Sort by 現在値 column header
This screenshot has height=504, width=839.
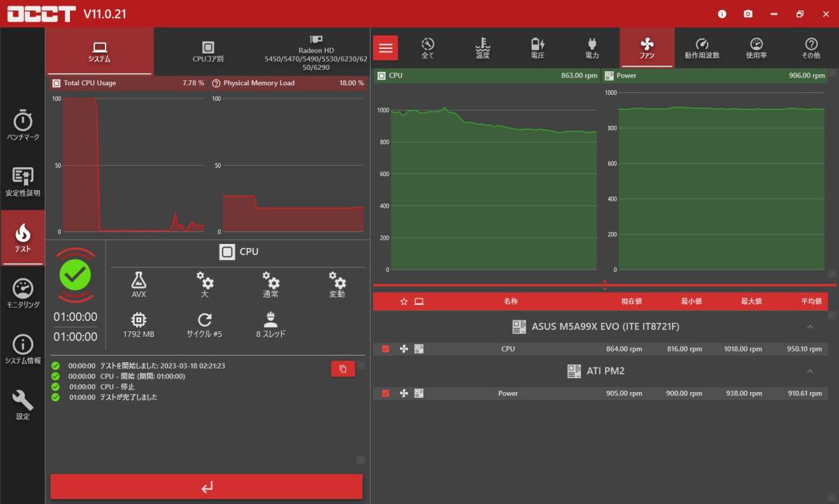pos(631,301)
